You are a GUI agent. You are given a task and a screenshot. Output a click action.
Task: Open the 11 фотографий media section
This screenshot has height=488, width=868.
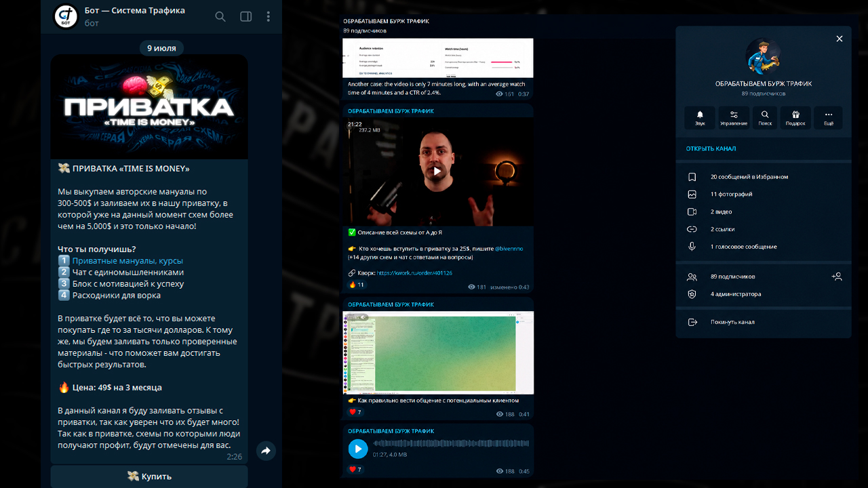coord(763,195)
